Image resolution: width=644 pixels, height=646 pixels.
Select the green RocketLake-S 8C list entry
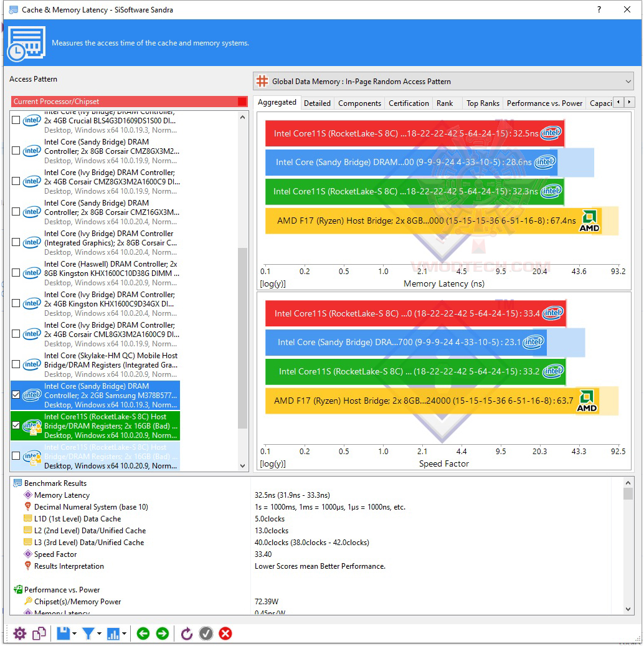pos(95,426)
